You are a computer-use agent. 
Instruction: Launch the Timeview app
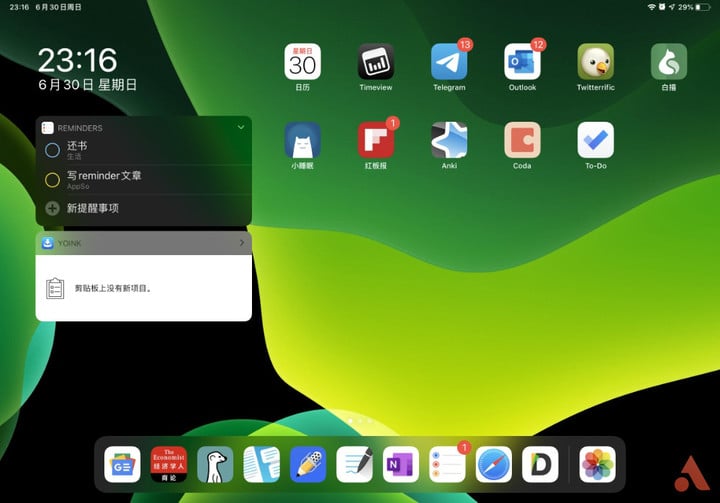[376, 62]
